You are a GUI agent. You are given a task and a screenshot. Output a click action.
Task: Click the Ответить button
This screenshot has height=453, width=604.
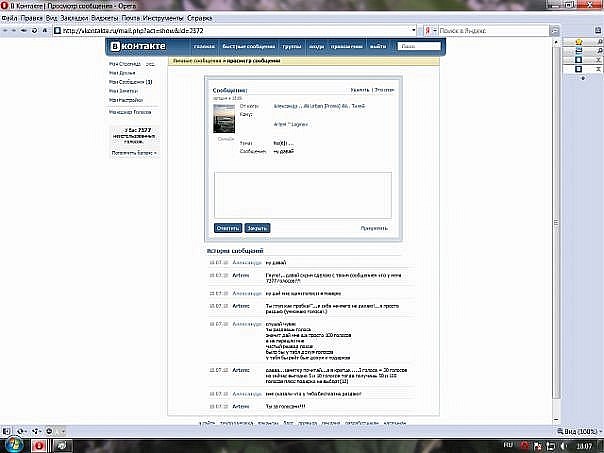(228, 228)
